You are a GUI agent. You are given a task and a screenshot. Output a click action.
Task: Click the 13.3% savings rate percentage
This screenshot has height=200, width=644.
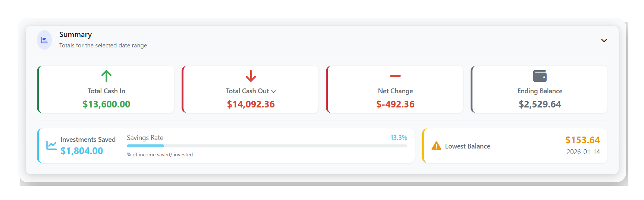coord(398,138)
